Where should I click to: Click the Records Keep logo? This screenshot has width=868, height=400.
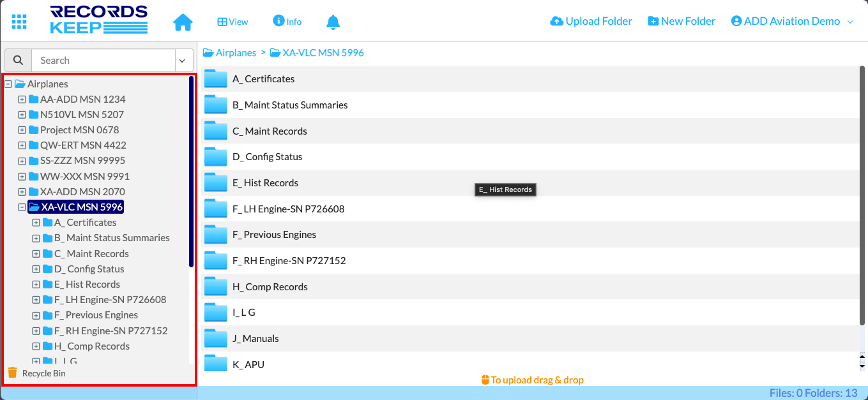pyautogui.click(x=98, y=20)
